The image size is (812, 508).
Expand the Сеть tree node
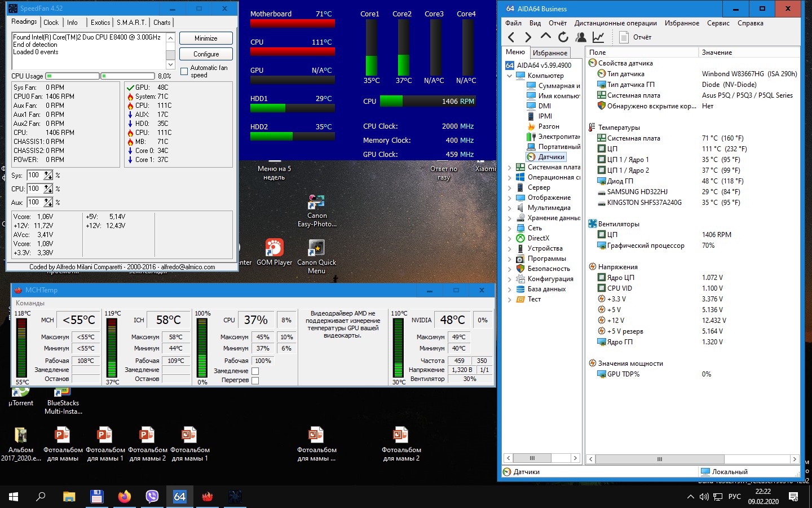[510, 228]
